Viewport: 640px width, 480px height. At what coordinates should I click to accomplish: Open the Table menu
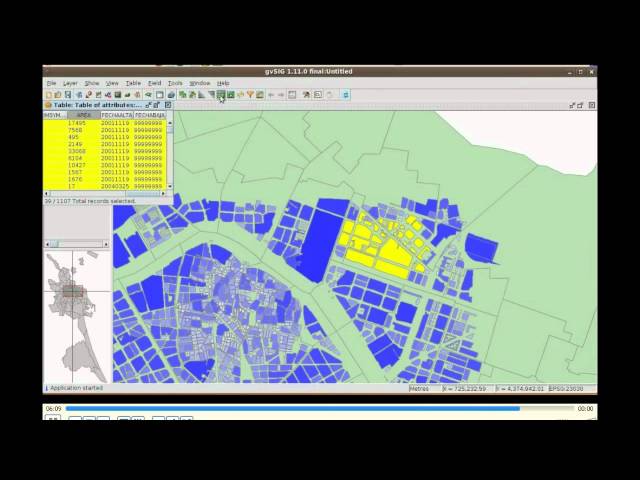(133, 83)
